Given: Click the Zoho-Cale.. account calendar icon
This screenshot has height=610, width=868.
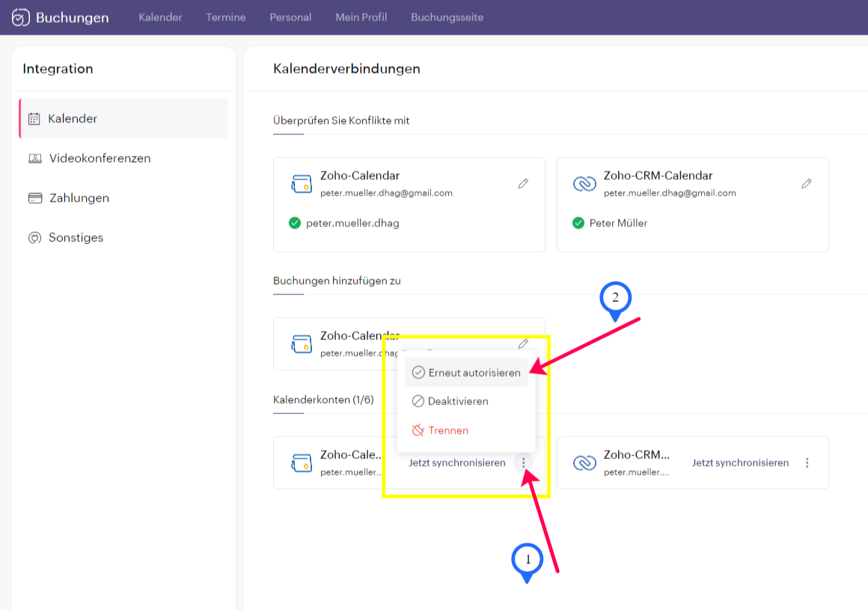Looking at the screenshot, I should tap(302, 463).
